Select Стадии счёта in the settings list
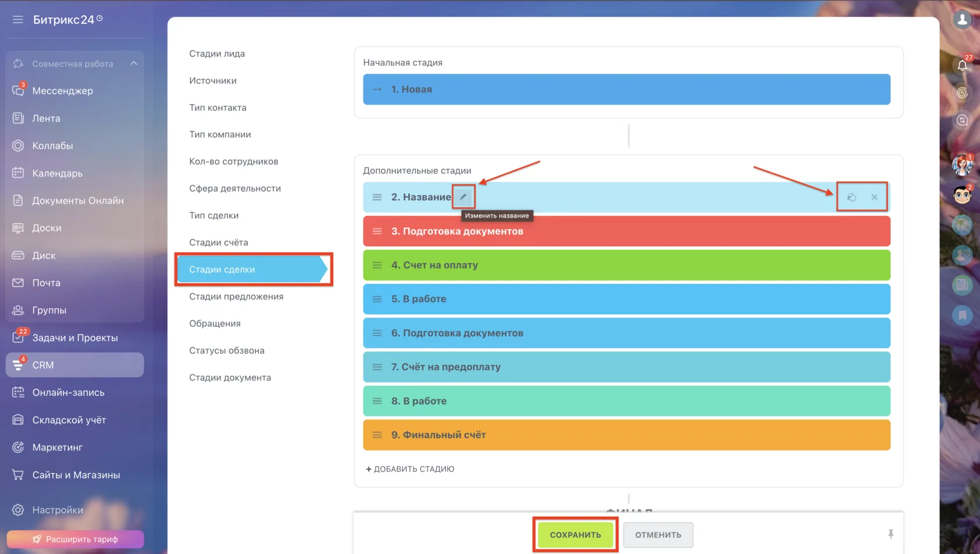Viewport: 980px width, 554px height. pos(219,242)
